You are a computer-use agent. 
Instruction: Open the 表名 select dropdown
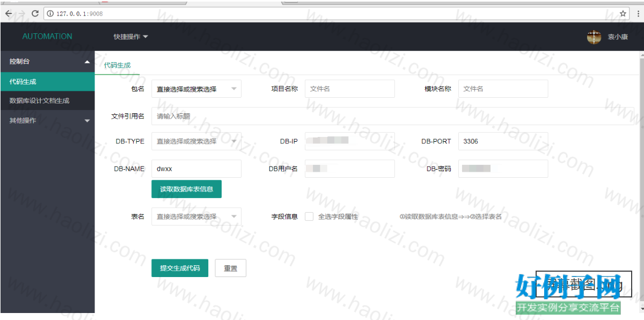196,216
